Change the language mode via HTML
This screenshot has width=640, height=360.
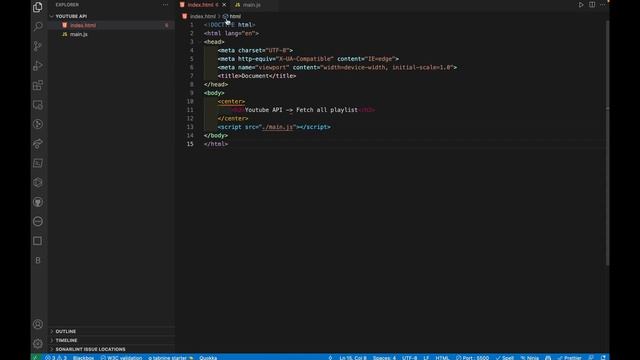click(442, 358)
